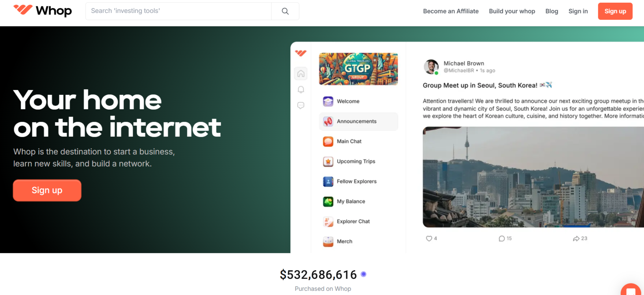
Task: Open Main Chat channel
Action: [x=358, y=142]
